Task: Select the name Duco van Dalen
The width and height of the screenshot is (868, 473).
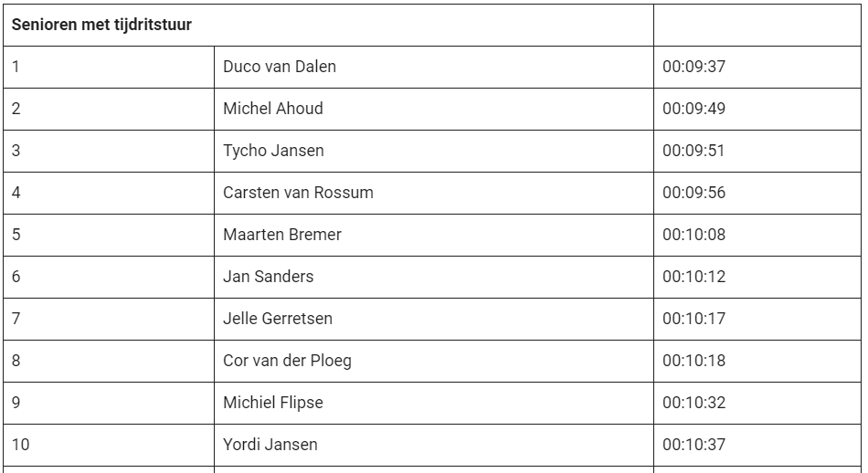Action: coord(273,67)
